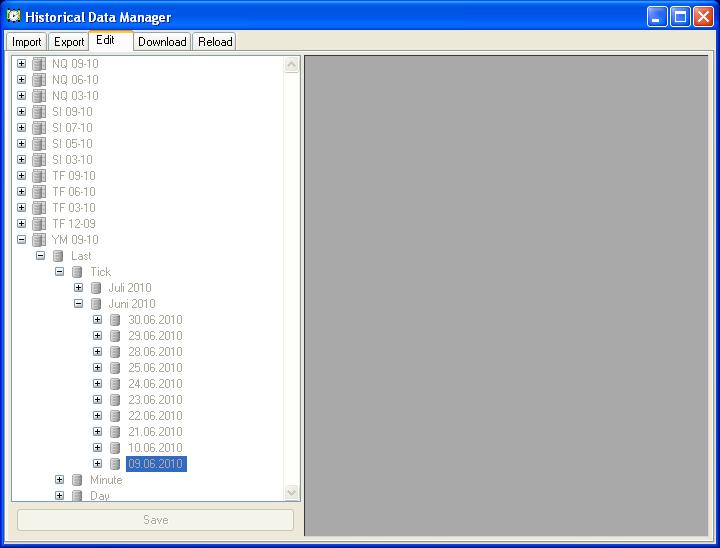The width and height of the screenshot is (720, 548).
Task: Click the tree scrollbar up arrow
Action: pyautogui.click(x=291, y=65)
